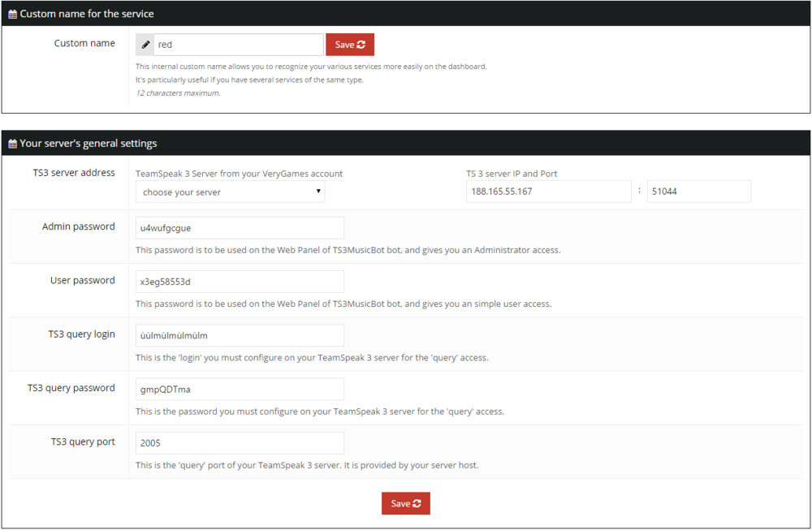Focus the Custom name field containing 'red'
This screenshot has width=812, height=530.
239,45
